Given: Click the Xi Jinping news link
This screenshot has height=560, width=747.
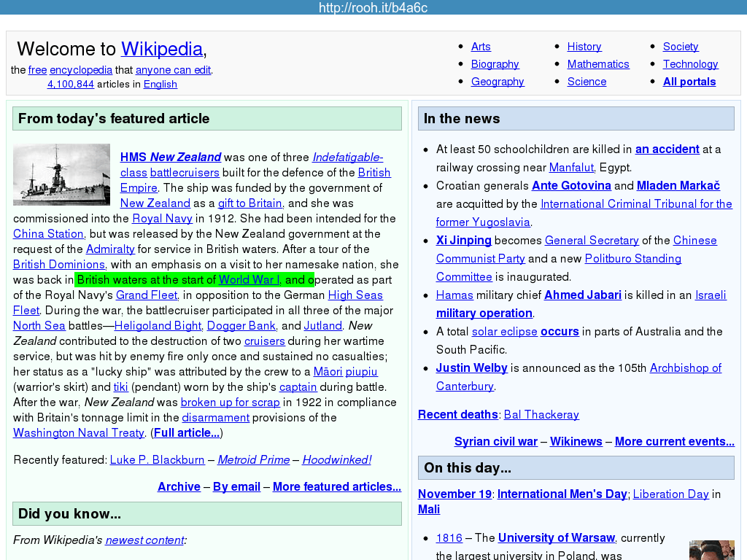Looking at the screenshot, I should [463, 241].
